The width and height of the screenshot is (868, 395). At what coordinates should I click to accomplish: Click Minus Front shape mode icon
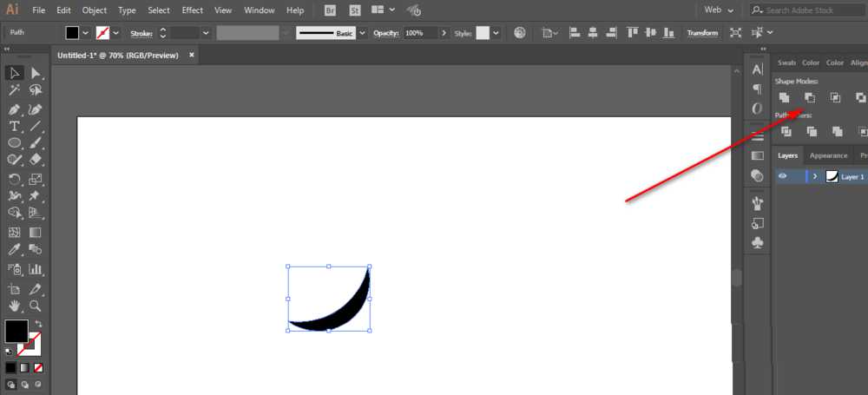click(x=809, y=98)
